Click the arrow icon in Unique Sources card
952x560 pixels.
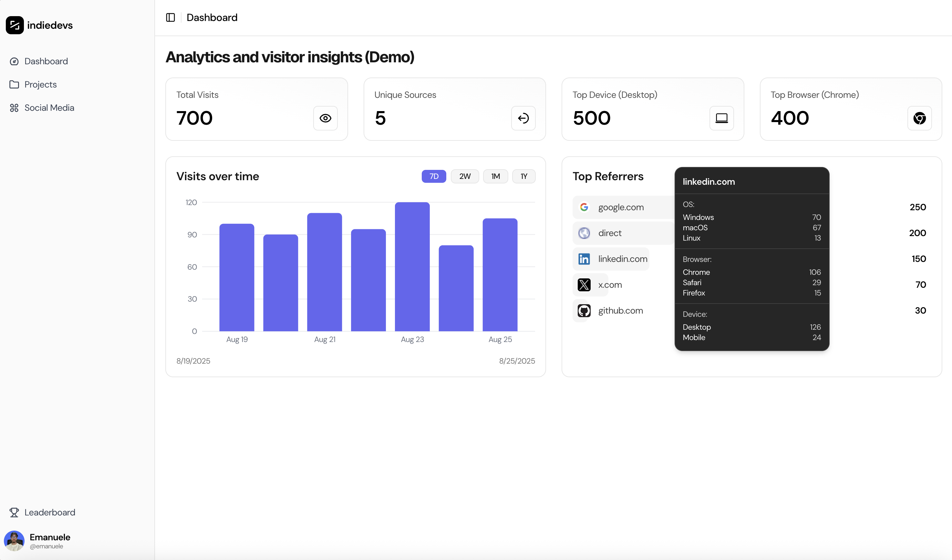pyautogui.click(x=523, y=118)
